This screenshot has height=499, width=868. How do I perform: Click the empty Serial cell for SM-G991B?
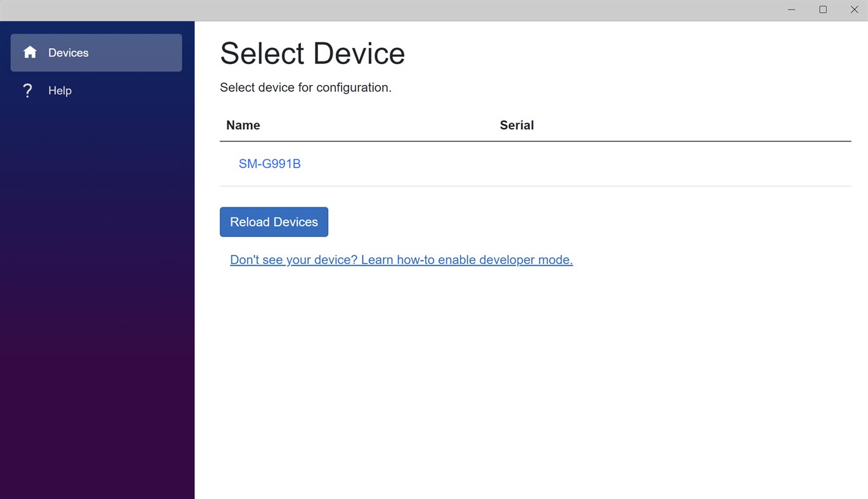pos(570,164)
